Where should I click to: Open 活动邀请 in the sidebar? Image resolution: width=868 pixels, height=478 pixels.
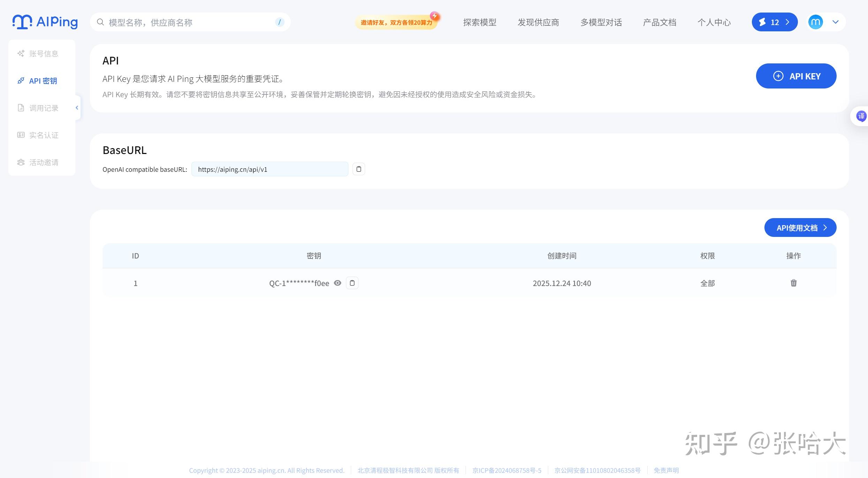click(44, 162)
